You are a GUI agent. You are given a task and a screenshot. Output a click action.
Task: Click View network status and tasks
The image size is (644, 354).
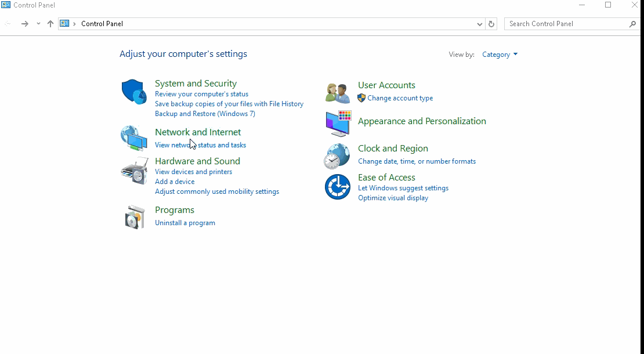[200, 145]
